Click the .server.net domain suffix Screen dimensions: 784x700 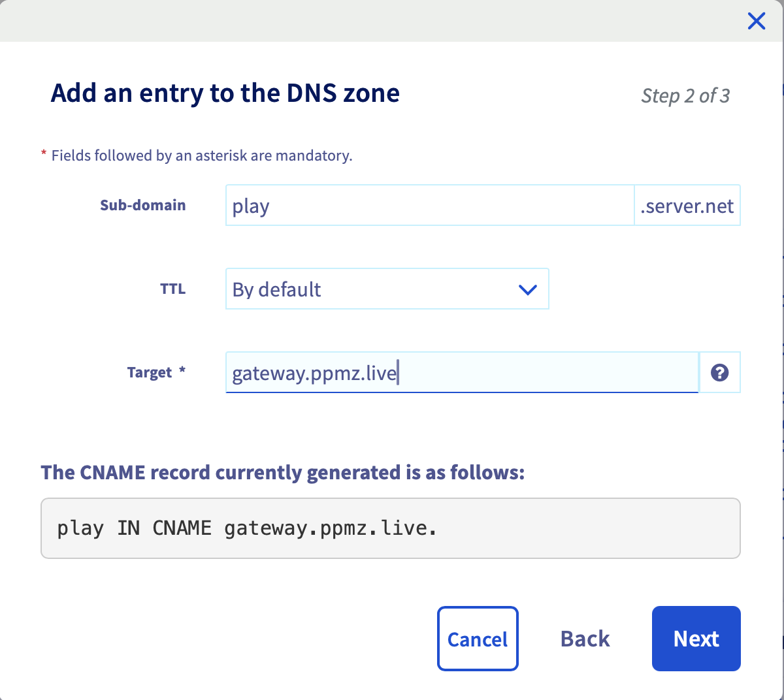[x=687, y=206]
